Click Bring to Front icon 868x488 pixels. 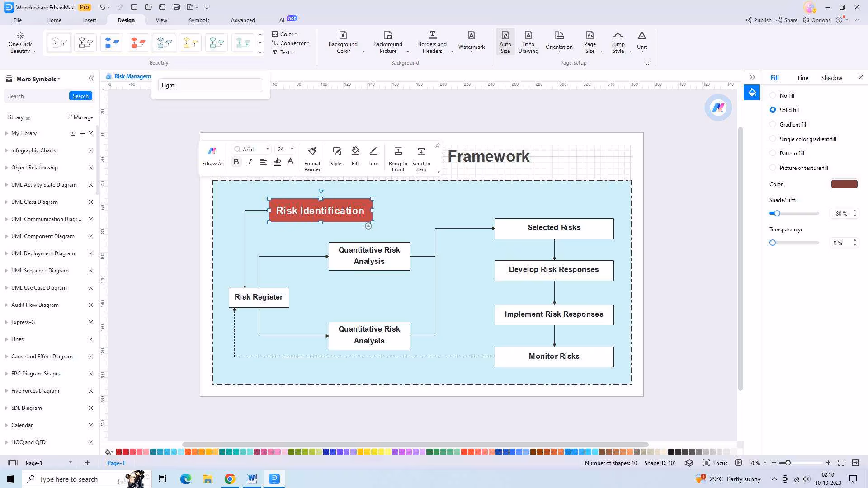tap(398, 151)
